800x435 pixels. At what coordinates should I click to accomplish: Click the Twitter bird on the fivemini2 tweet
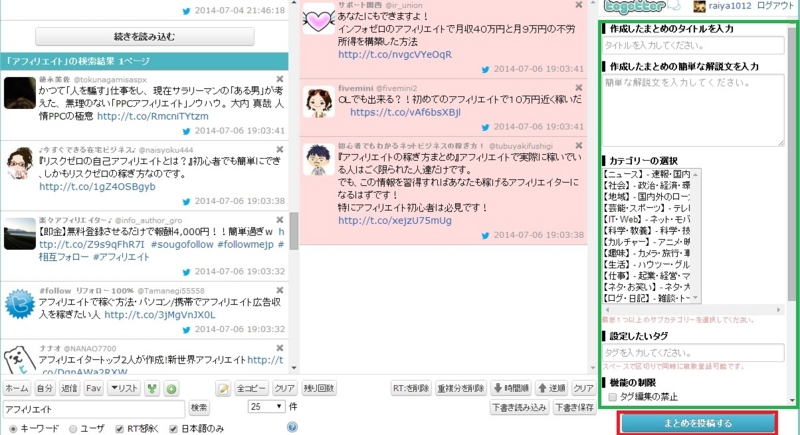click(485, 127)
